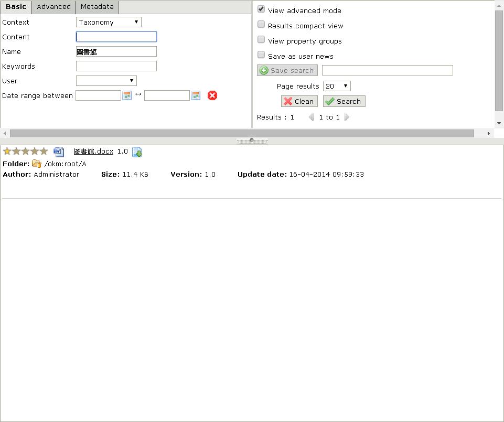Open the start date calendar picker
The width and height of the screenshot is (504, 422).
[126, 95]
